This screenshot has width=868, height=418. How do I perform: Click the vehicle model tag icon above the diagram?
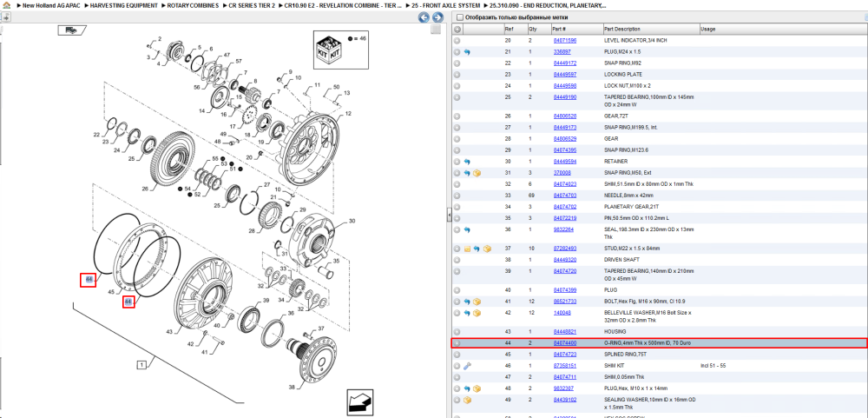[72, 30]
